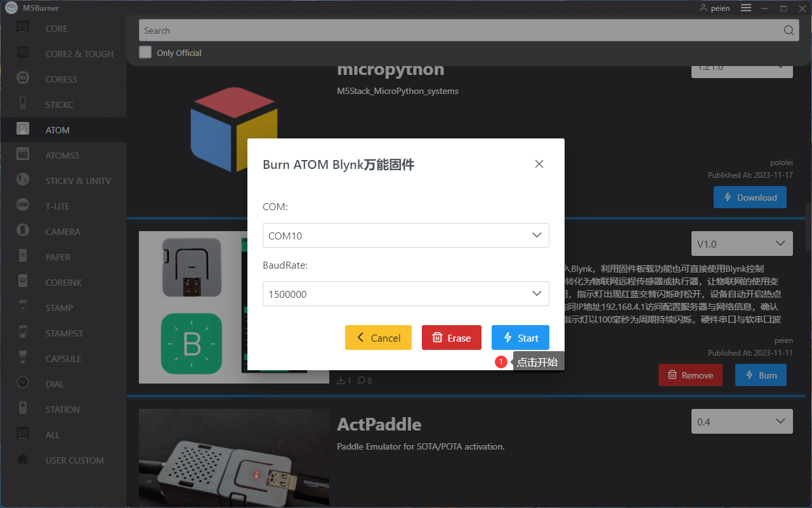
Task: Click the M5Burner app logo
Action: click(11, 8)
